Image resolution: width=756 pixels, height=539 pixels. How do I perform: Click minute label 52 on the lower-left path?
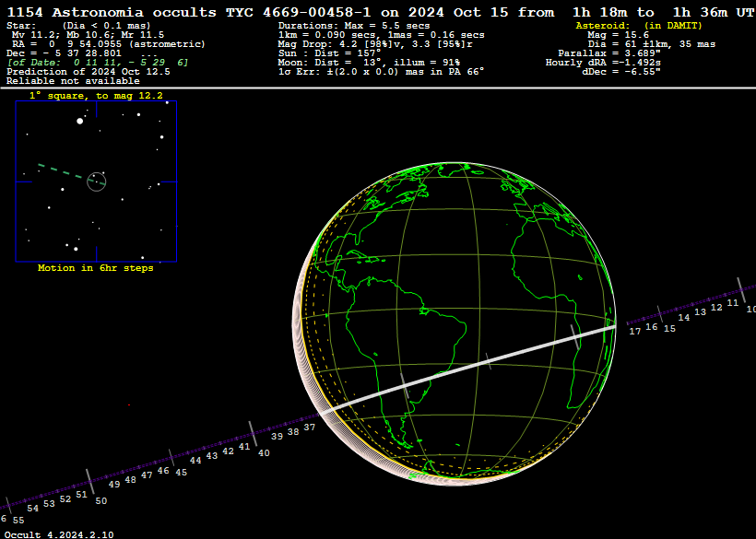tap(65, 499)
